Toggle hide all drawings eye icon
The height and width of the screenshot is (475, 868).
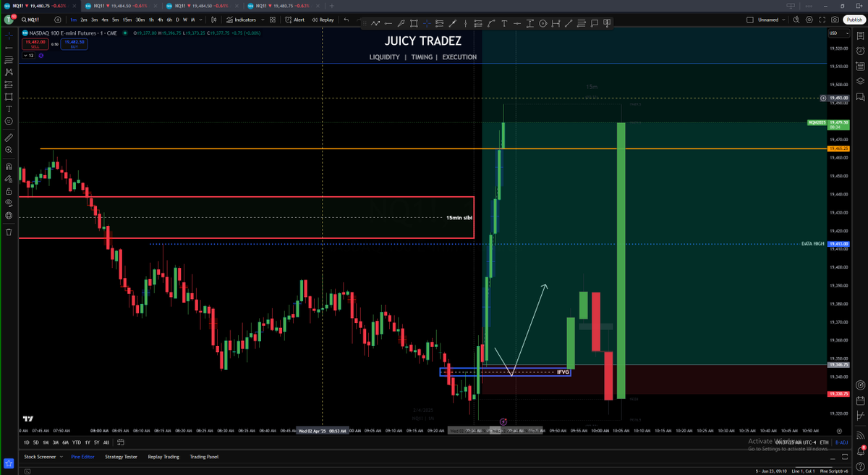(x=9, y=203)
